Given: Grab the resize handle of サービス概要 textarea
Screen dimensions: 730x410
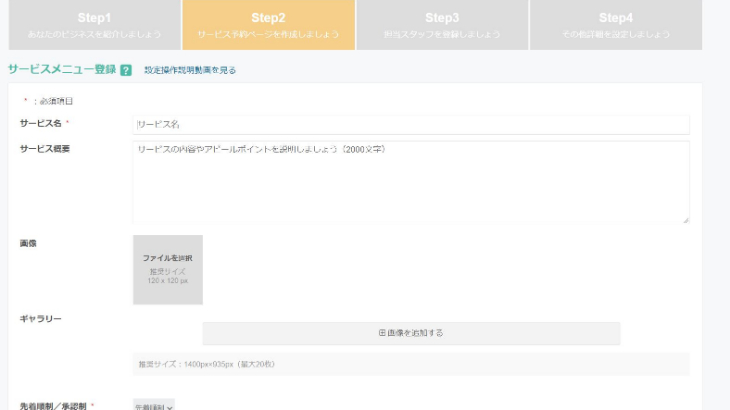Looking at the screenshot, I should click(685, 219).
